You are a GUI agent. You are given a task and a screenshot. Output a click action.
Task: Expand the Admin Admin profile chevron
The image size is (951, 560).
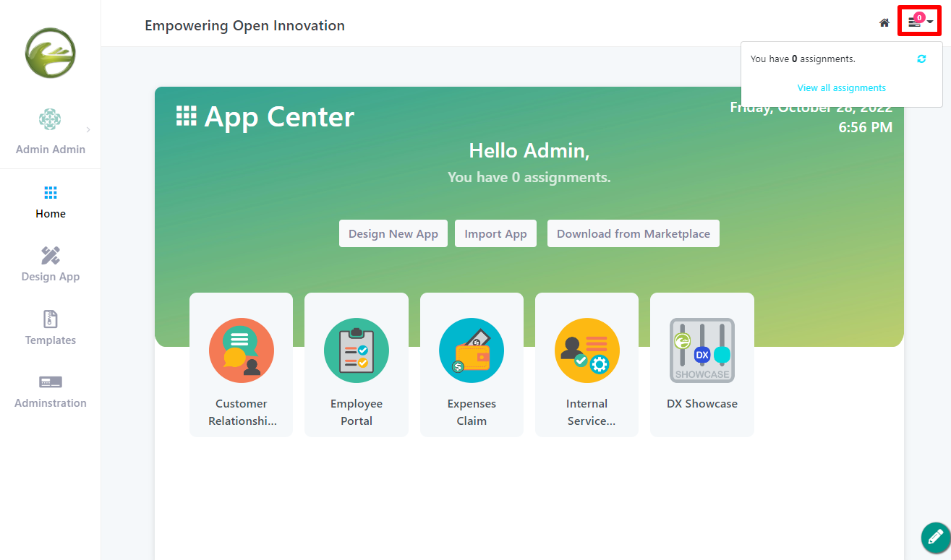[88, 130]
